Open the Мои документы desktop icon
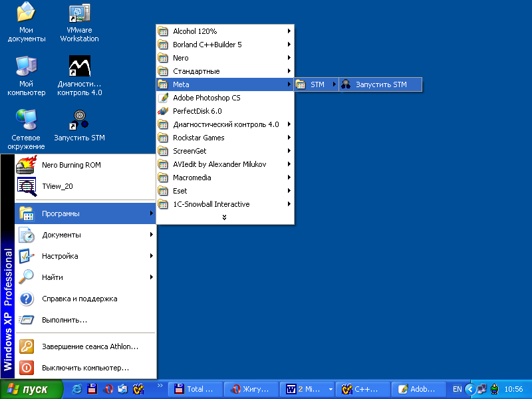This screenshot has width=532, height=399. [26, 23]
